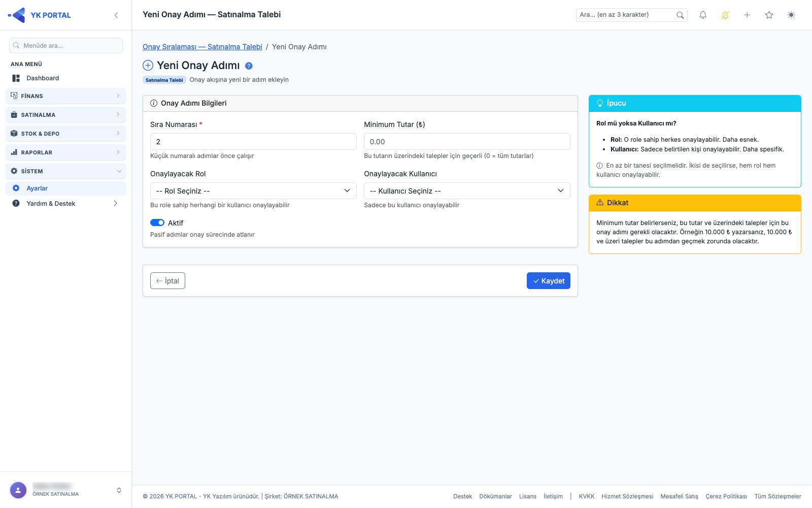Click the Ayarlar gear icon
Viewport: 812px width, 508px height.
pos(16,188)
